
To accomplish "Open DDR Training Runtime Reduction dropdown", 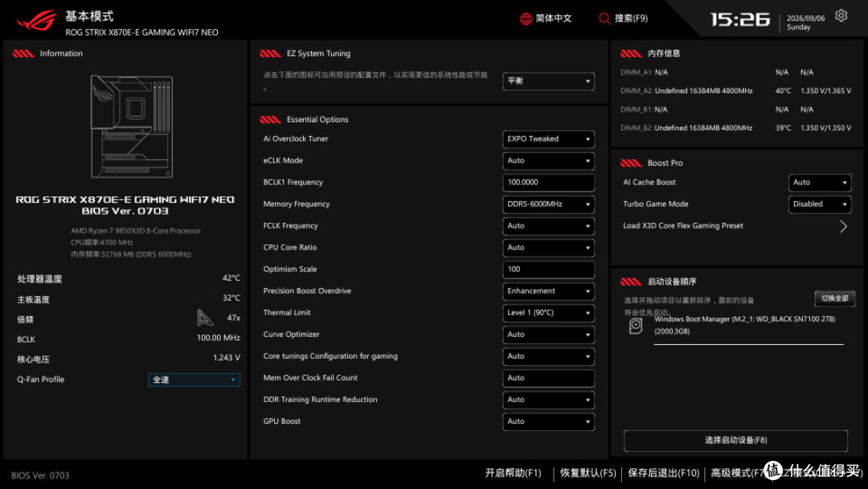I will (549, 400).
